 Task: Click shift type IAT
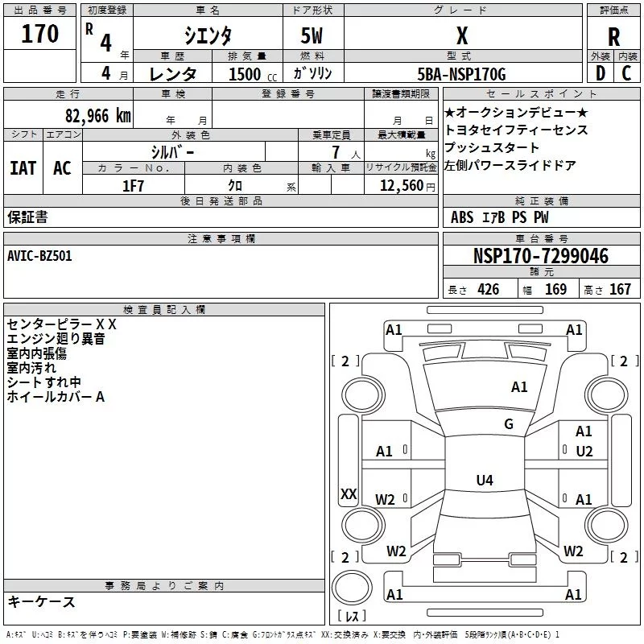point(23,168)
